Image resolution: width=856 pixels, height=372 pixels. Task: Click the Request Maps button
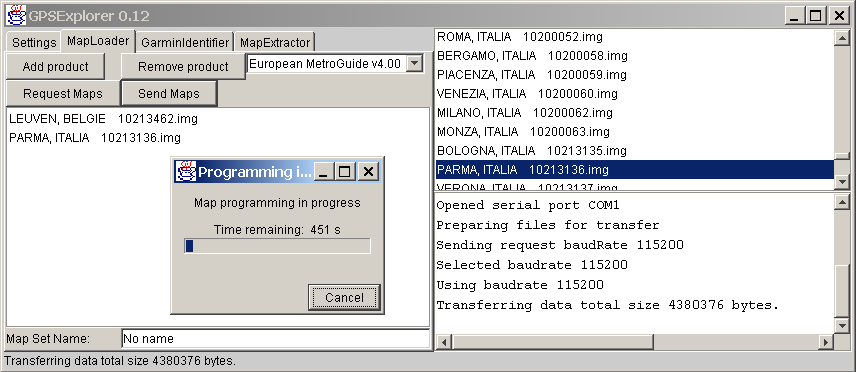63,93
